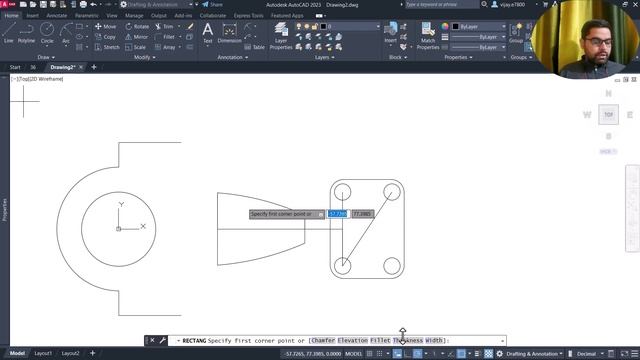This screenshot has width=640, height=360.
Task: Click the Save icon in quick access toolbar
Action: (43, 4)
